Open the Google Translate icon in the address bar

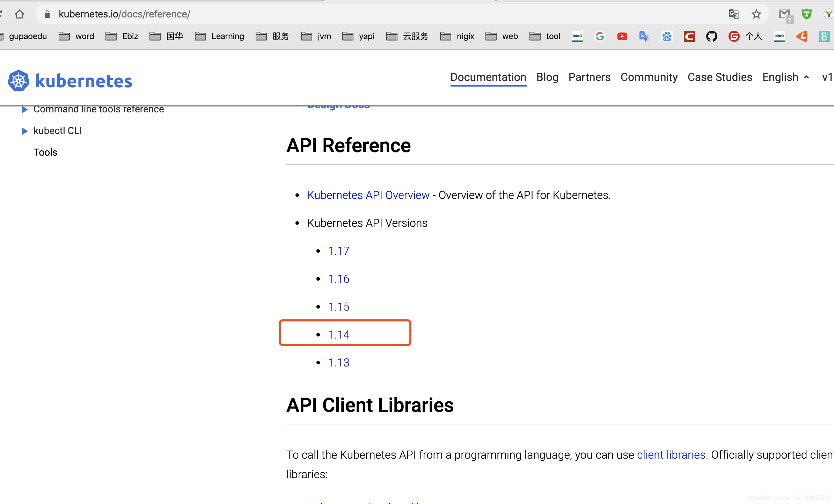734,14
